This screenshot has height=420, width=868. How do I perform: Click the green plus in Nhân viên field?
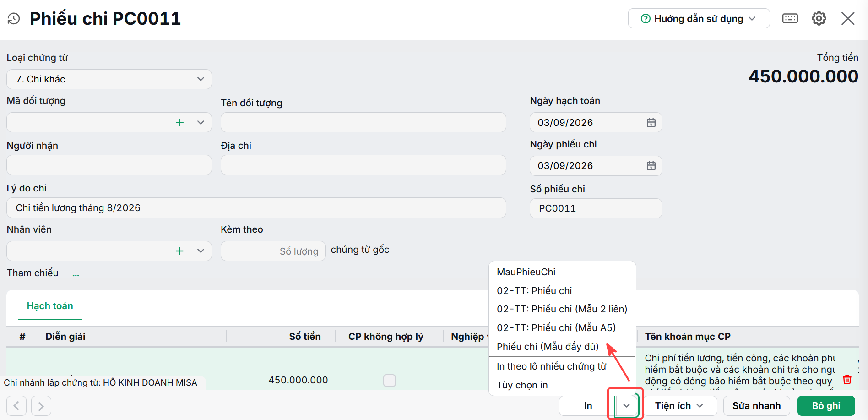pyautogui.click(x=179, y=251)
